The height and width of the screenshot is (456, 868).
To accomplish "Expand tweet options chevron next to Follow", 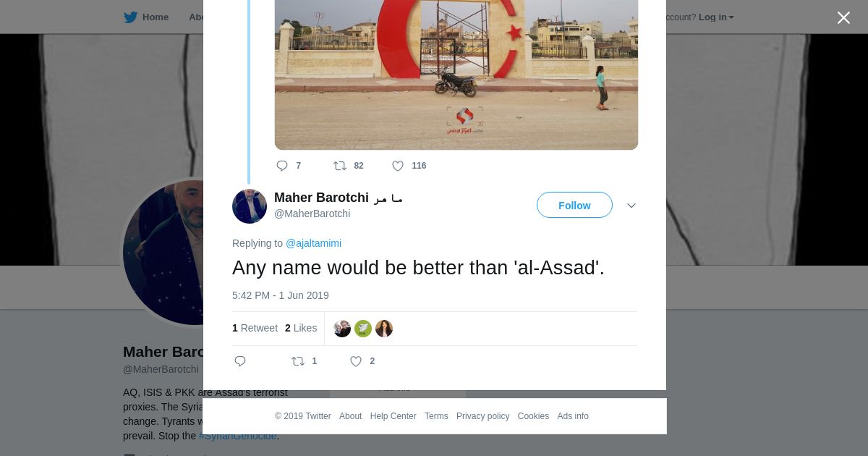I will click(631, 206).
